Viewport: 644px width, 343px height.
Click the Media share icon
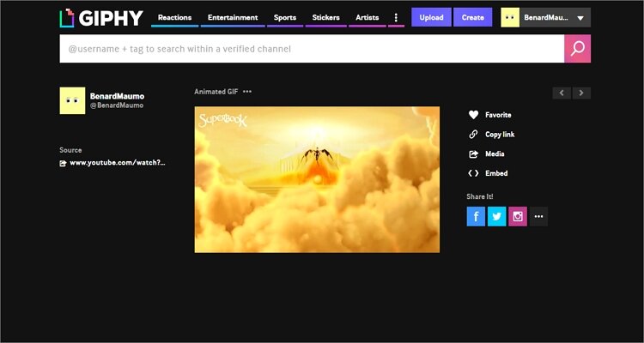click(x=473, y=153)
